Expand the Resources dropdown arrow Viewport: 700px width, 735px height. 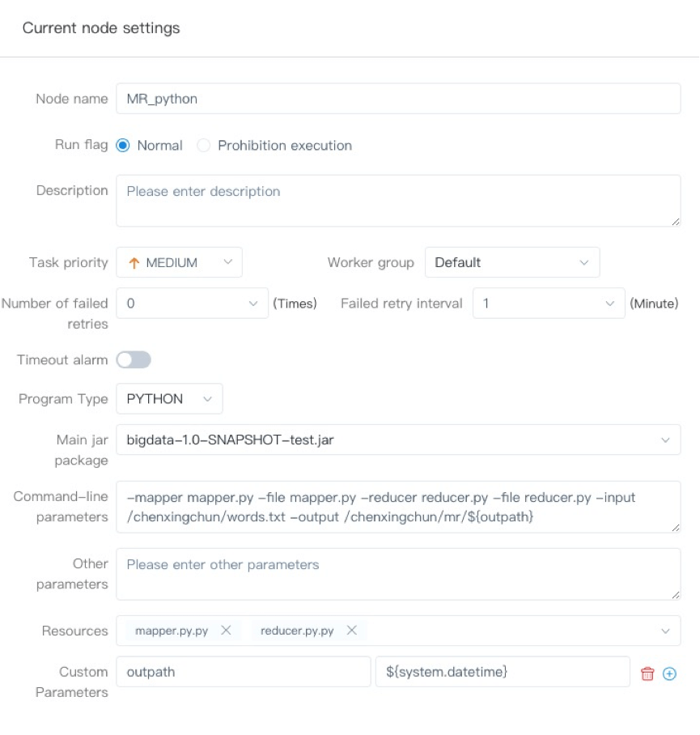tap(665, 631)
